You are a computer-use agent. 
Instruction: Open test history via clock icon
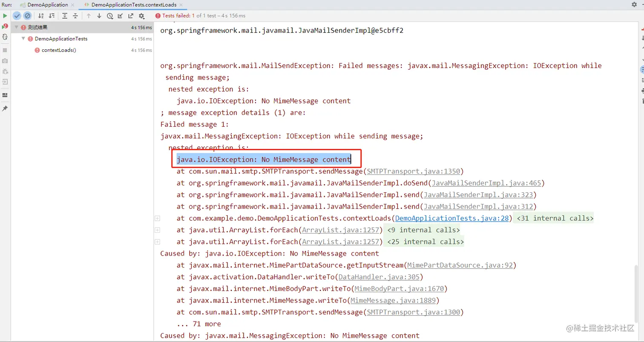(x=110, y=16)
